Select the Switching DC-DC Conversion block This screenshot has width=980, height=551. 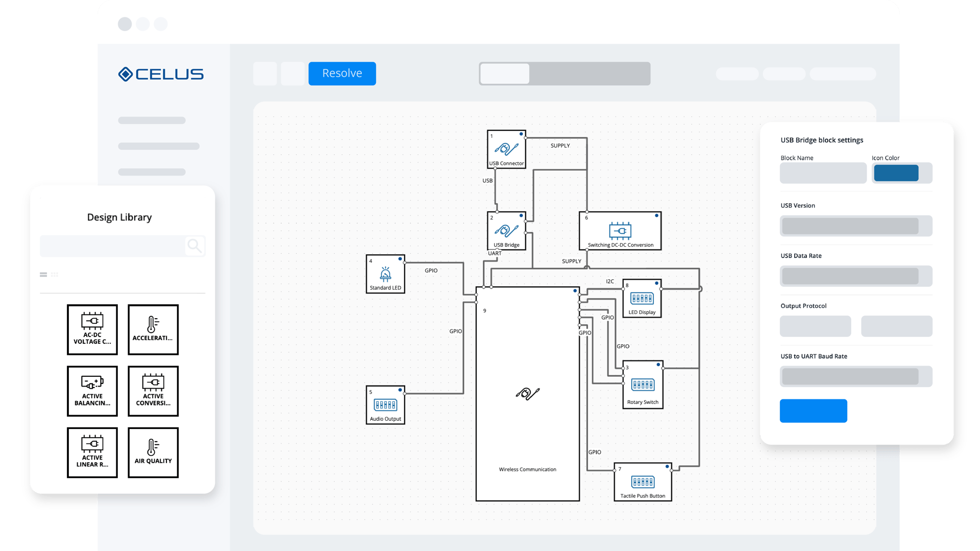[620, 231]
